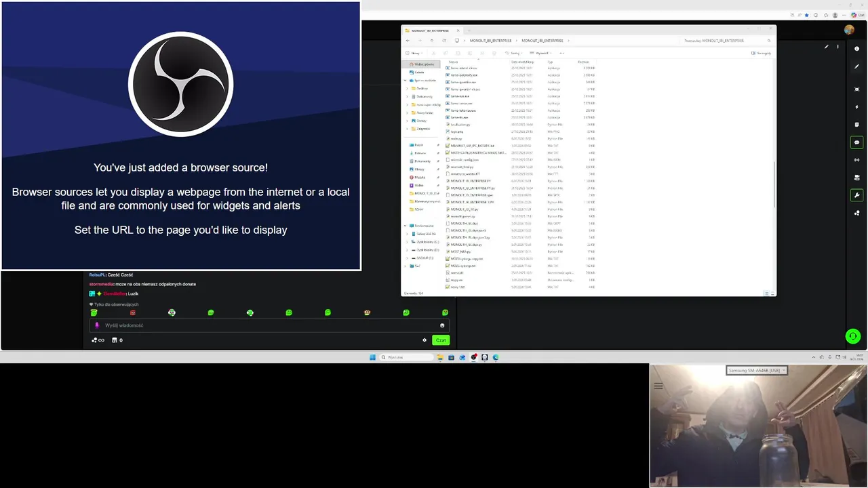The image size is (868, 488).
Task: Switch Explorer to large thumbnails view
Action: coord(772,293)
